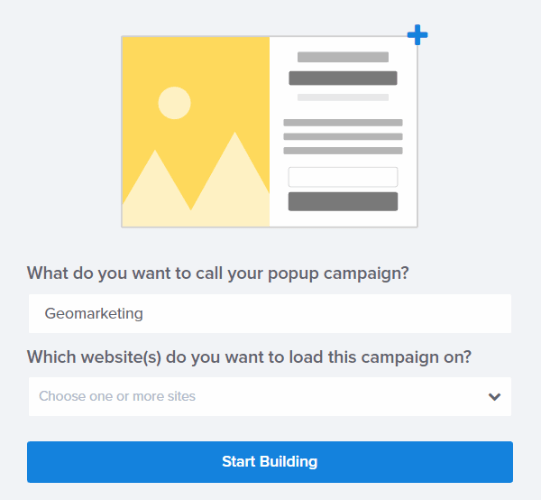Click the faint subtitle bar under the headline

(343, 98)
